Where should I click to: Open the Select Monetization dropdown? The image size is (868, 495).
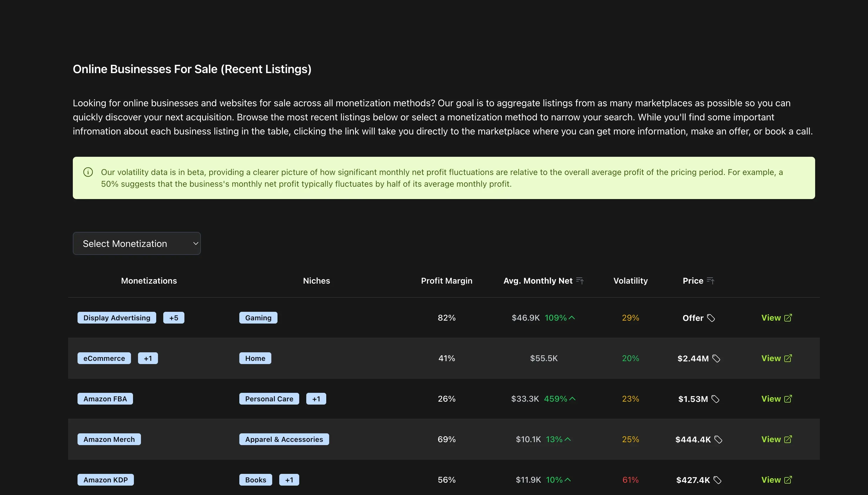pos(137,243)
